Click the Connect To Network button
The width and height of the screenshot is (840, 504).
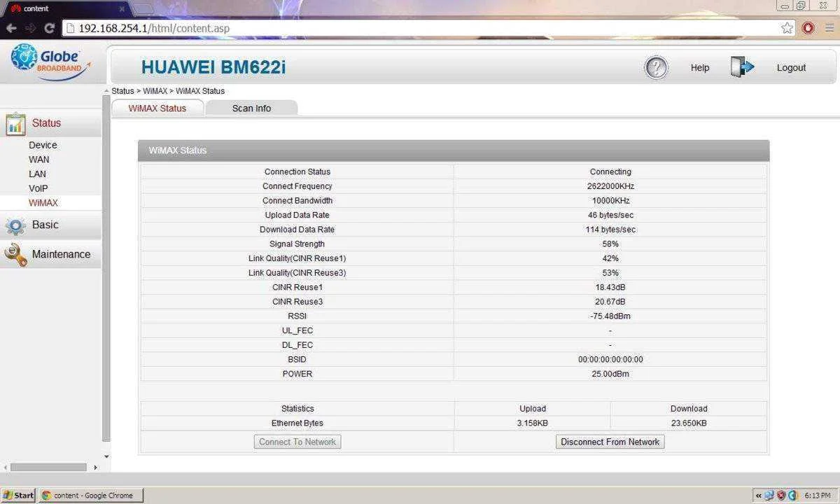[x=297, y=442]
